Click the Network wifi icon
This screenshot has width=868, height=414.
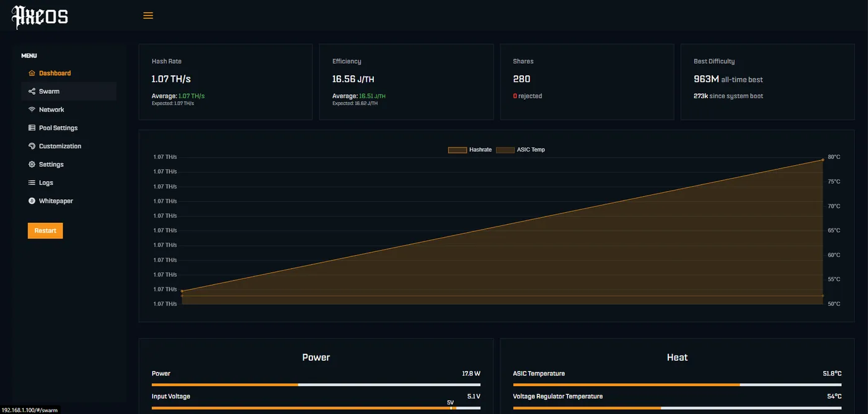click(x=32, y=110)
